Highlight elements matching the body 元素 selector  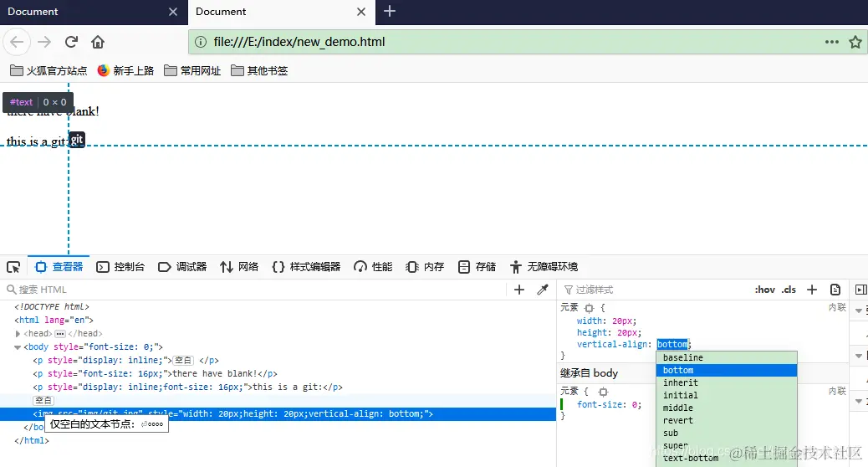[x=603, y=392]
